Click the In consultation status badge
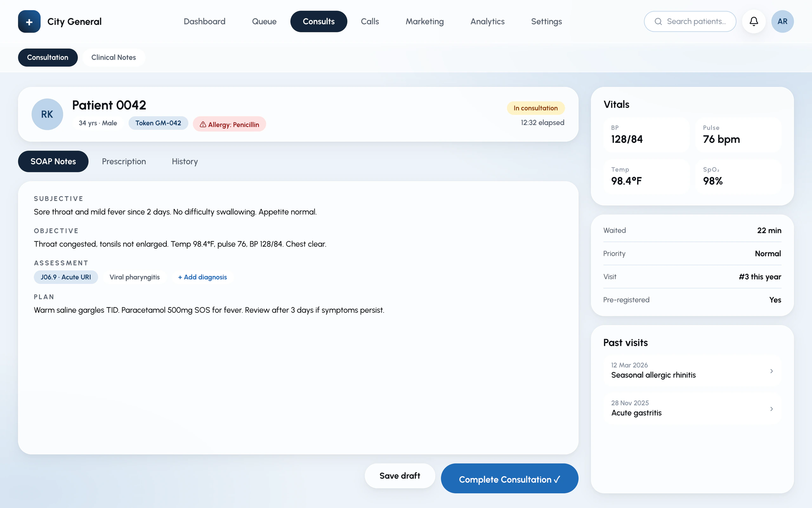This screenshot has height=508, width=812. pos(535,108)
